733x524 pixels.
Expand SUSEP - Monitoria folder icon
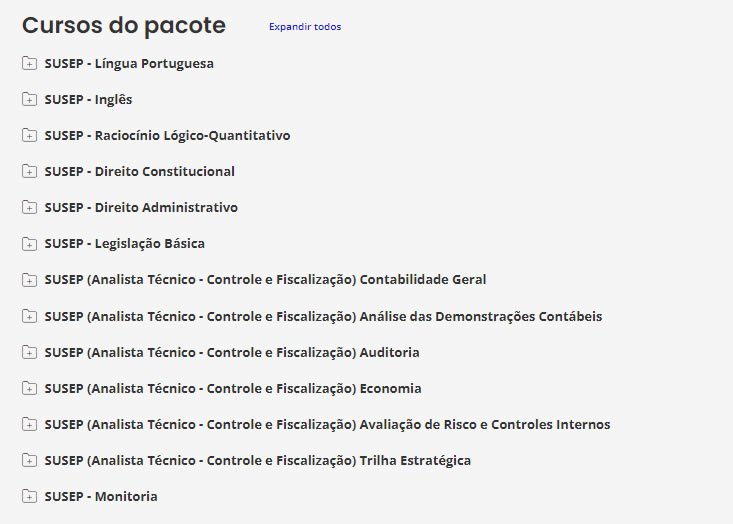(29, 497)
